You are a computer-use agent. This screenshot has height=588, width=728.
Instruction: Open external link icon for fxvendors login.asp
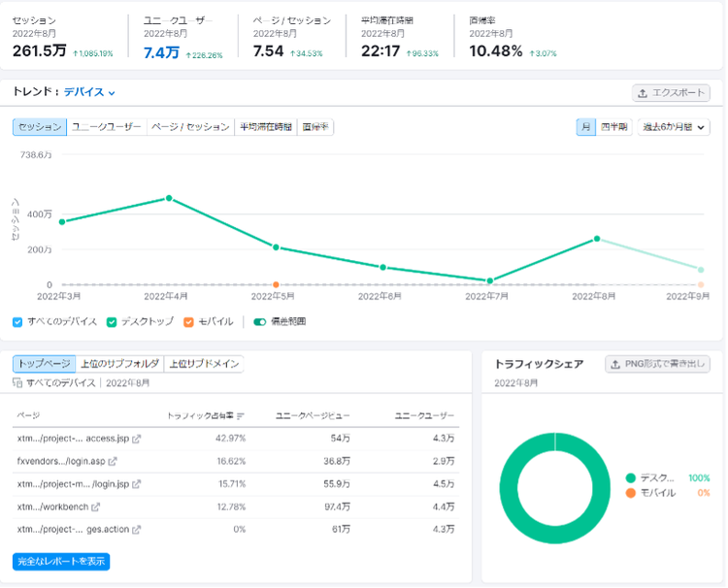pos(113,461)
